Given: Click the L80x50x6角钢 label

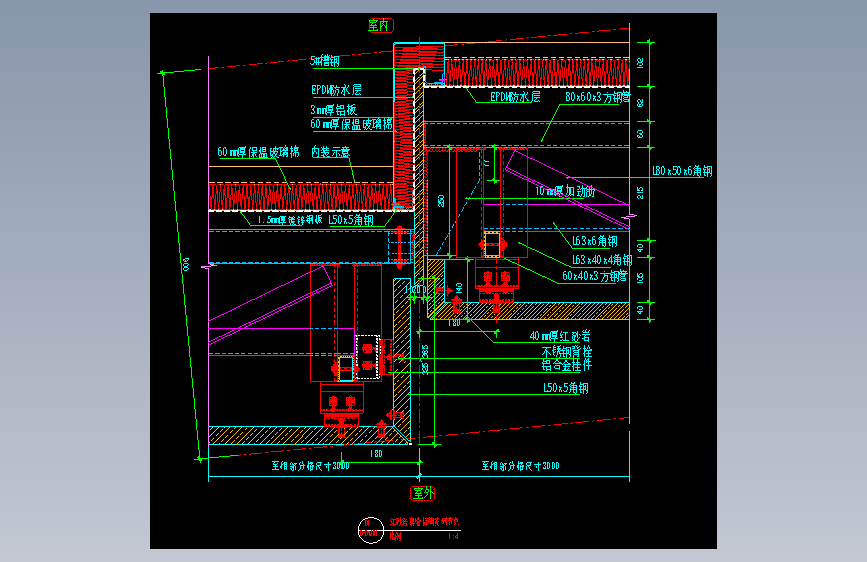Looking at the screenshot, I should [682, 171].
